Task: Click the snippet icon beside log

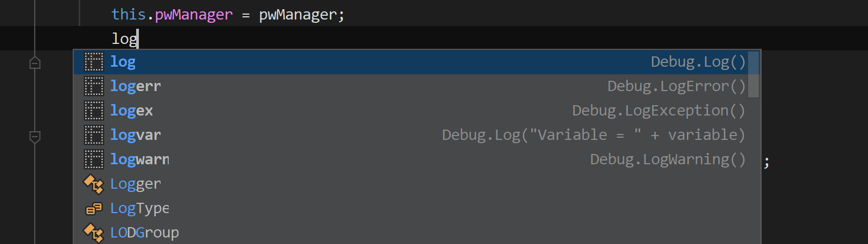Action: 93,62
